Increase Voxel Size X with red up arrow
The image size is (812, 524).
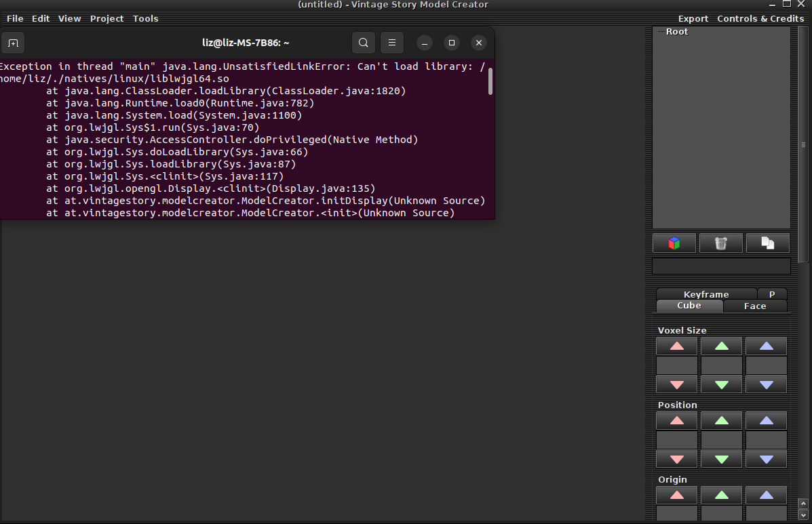click(676, 346)
